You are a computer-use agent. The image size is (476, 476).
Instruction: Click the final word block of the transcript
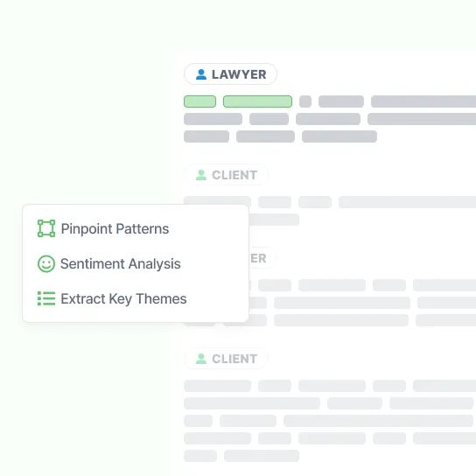pyautogui.click(x=262, y=456)
